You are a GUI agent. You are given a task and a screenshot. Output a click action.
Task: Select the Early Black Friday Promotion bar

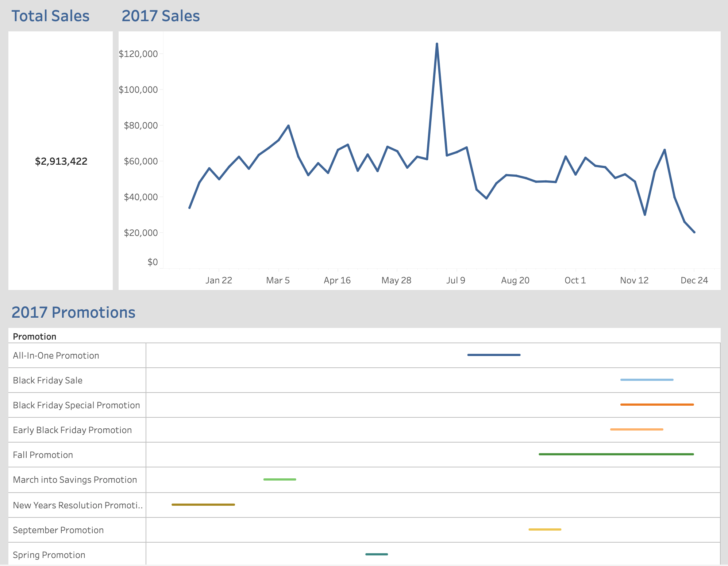tap(636, 429)
